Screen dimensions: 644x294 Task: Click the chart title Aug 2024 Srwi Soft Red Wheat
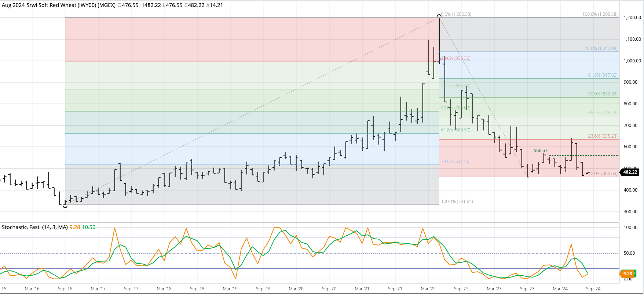click(x=58, y=5)
